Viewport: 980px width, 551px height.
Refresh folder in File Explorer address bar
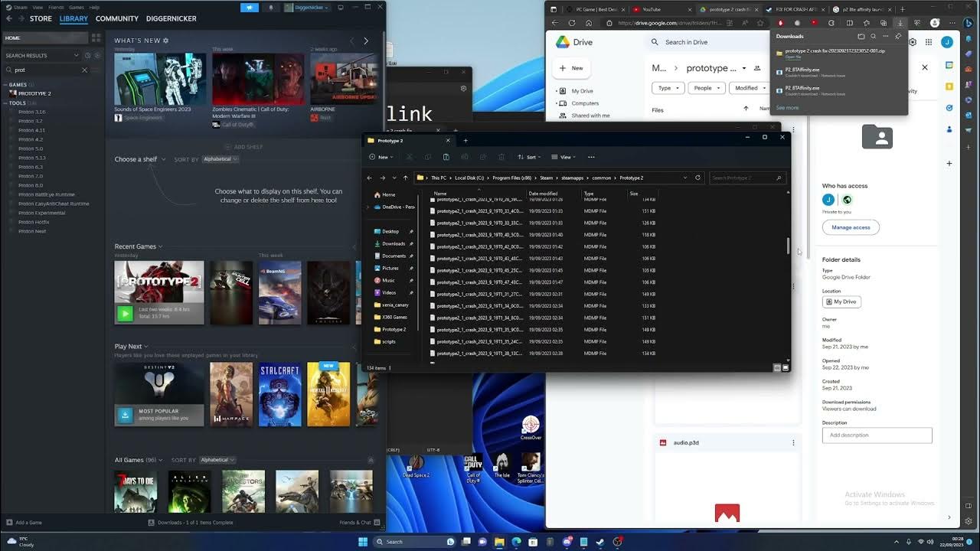(697, 178)
